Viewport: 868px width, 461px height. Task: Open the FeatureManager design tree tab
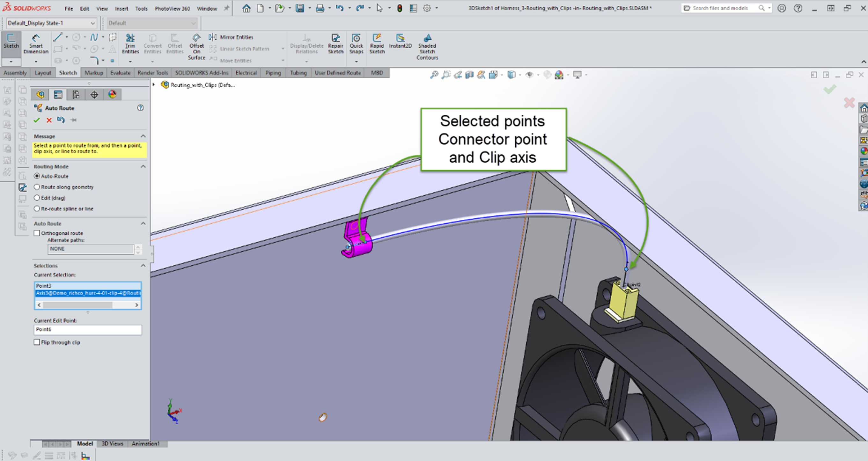(40, 95)
